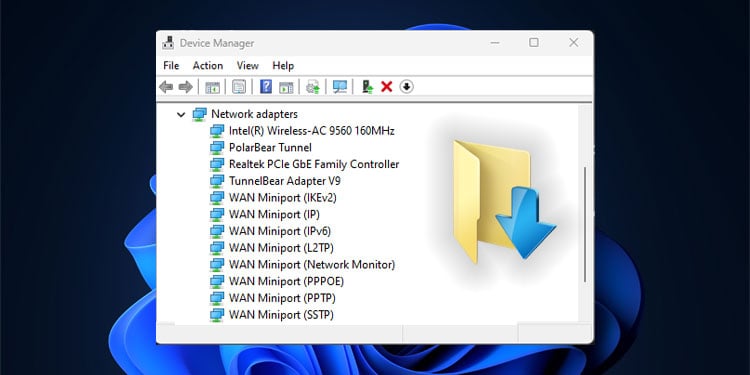Open the File menu
750x375 pixels.
point(171,66)
